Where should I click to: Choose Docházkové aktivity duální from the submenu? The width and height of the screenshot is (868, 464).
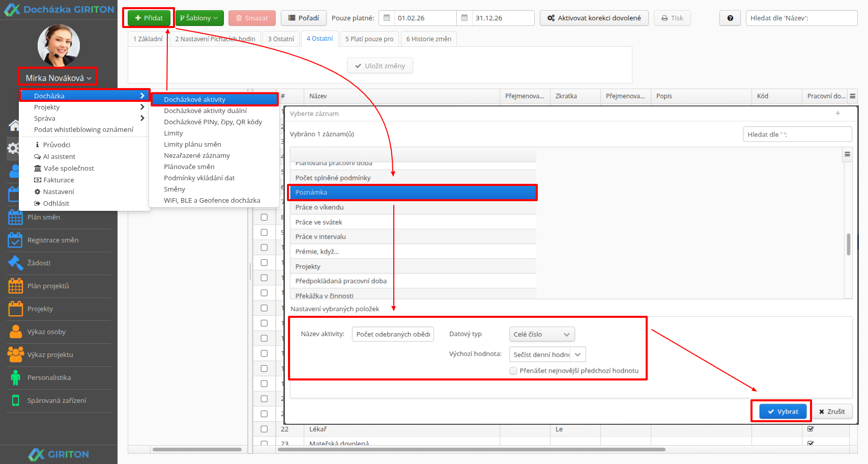point(205,111)
